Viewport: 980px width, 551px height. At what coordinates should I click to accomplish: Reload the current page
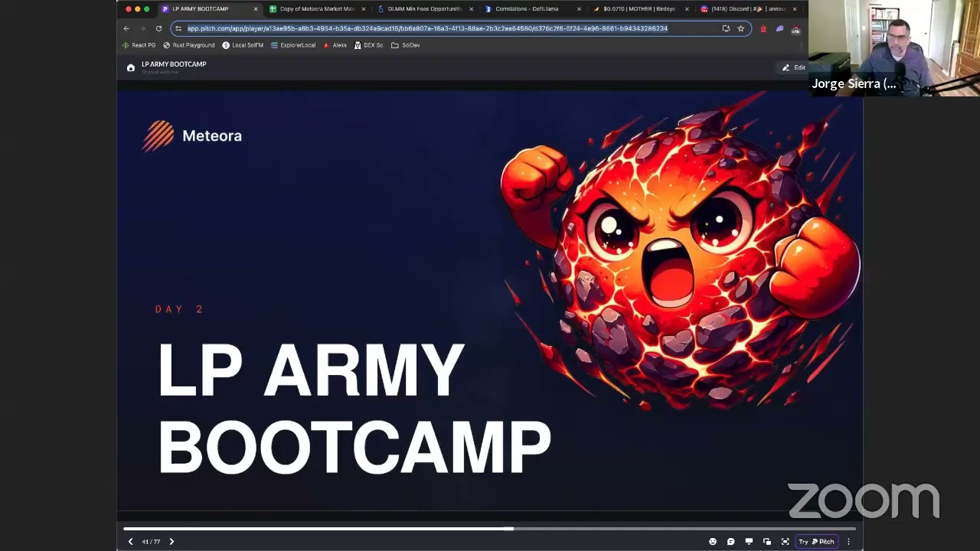pos(158,28)
